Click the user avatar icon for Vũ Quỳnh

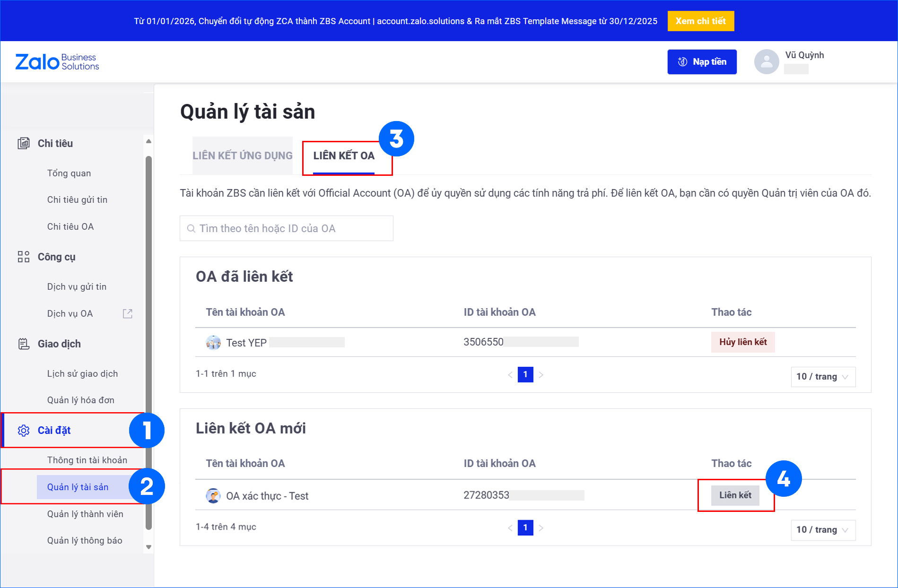tap(766, 62)
